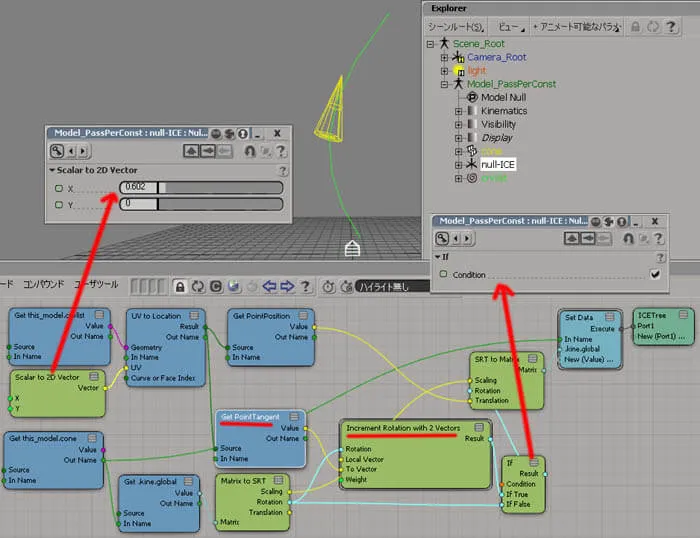
Task: Click the lock icon in Explorer toolbar
Action: pyautogui.click(x=635, y=27)
